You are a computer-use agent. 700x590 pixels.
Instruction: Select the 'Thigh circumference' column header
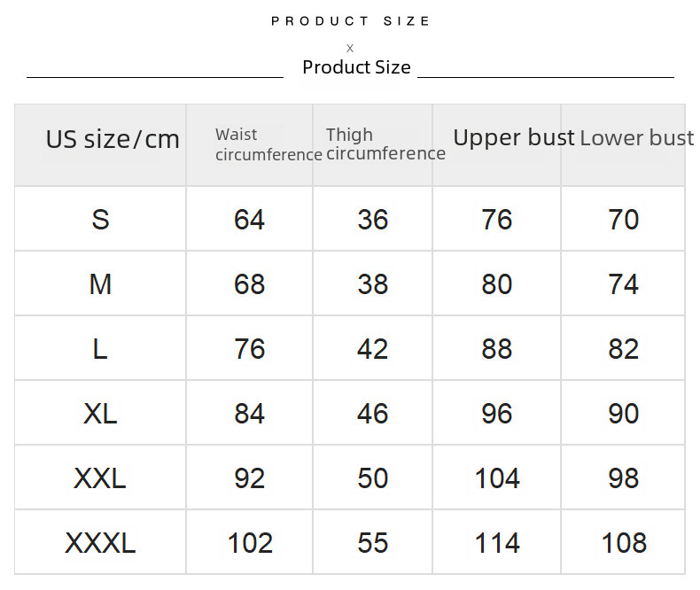coord(385,144)
